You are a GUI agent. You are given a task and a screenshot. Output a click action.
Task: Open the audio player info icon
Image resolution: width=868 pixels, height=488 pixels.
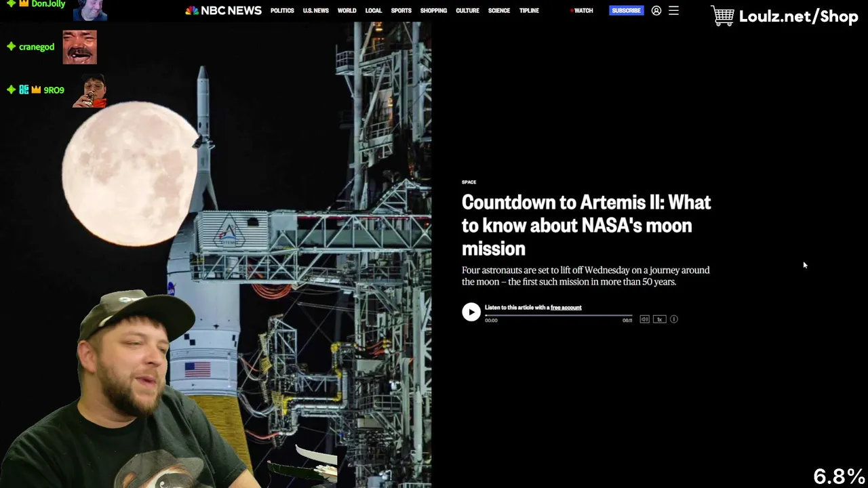click(x=674, y=319)
